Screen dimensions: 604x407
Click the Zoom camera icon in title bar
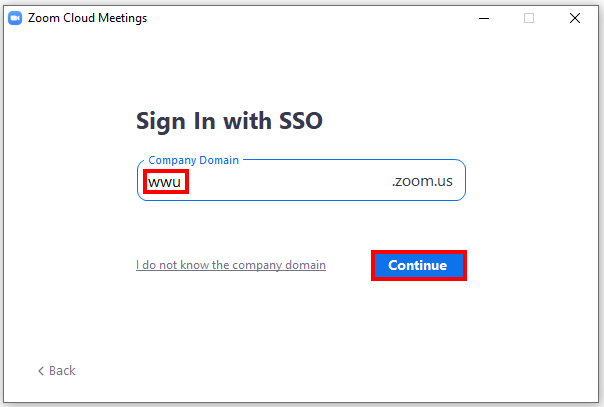coord(15,18)
